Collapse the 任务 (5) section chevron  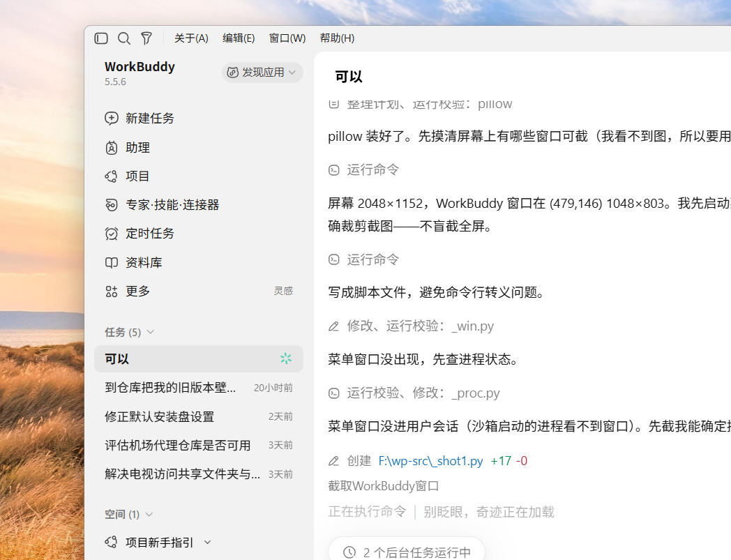[151, 332]
